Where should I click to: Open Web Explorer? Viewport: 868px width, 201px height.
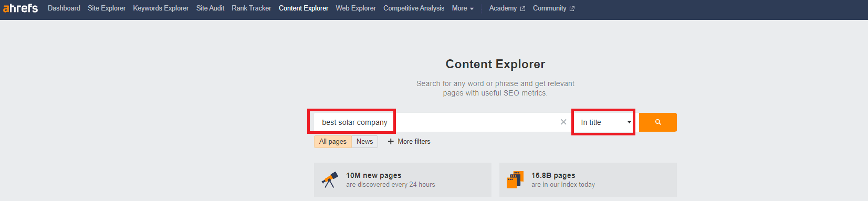coord(356,8)
